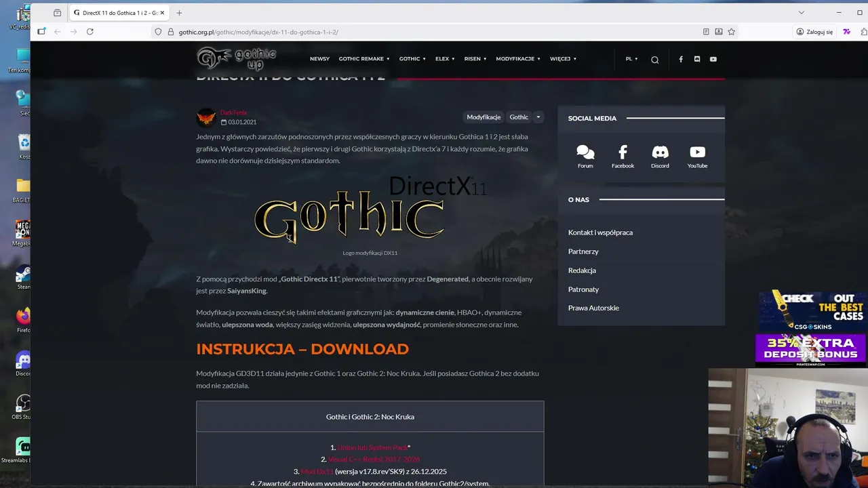The width and height of the screenshot is (868, 488).
Task: Open the Partnerzy link
Action: coord(583,251)
